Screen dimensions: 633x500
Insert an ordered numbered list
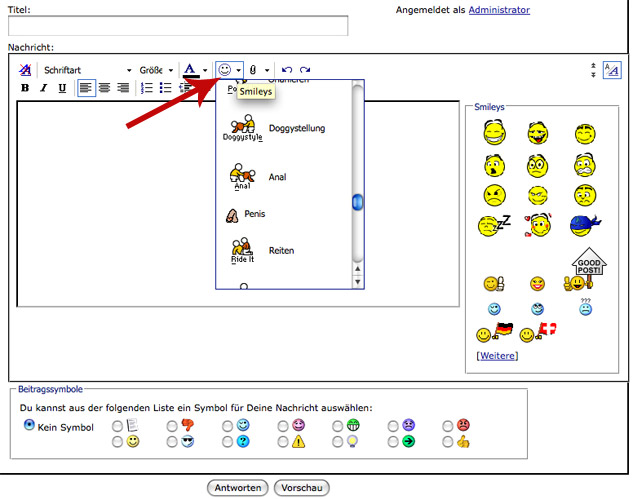[147, 88]
